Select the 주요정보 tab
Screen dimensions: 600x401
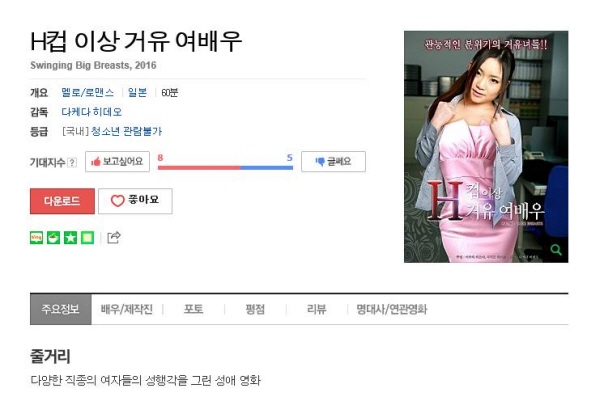61,309
